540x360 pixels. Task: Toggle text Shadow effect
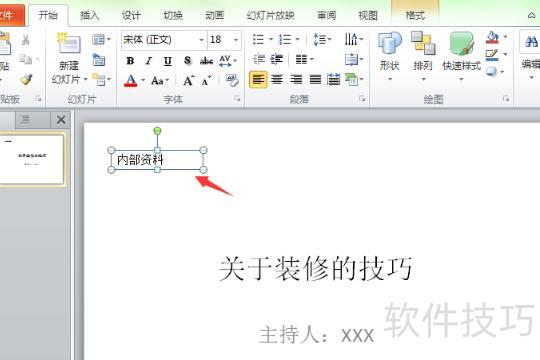[x=187, y=61]
